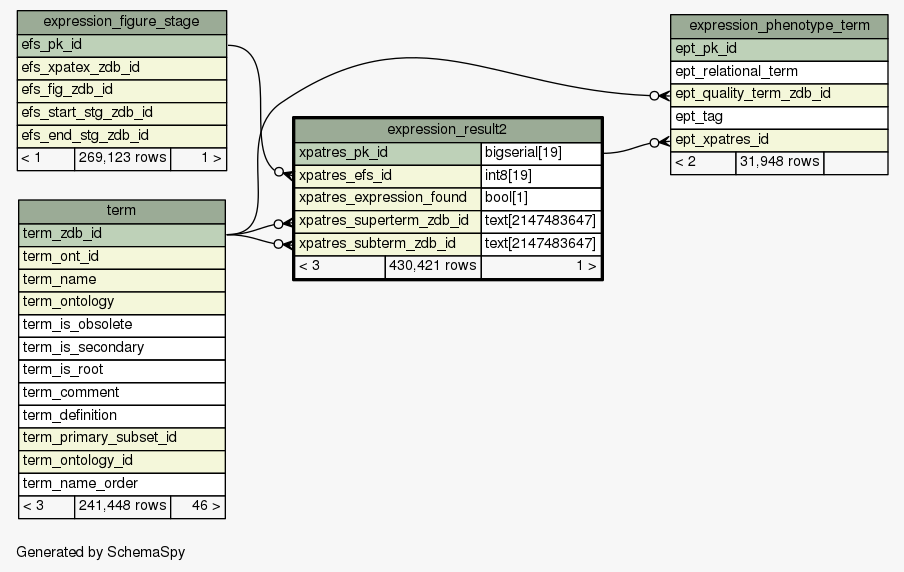The height and width of the screenshot is (572, 904).
Task: Select the ept_xpatres_id column
Action: point(779,139)
